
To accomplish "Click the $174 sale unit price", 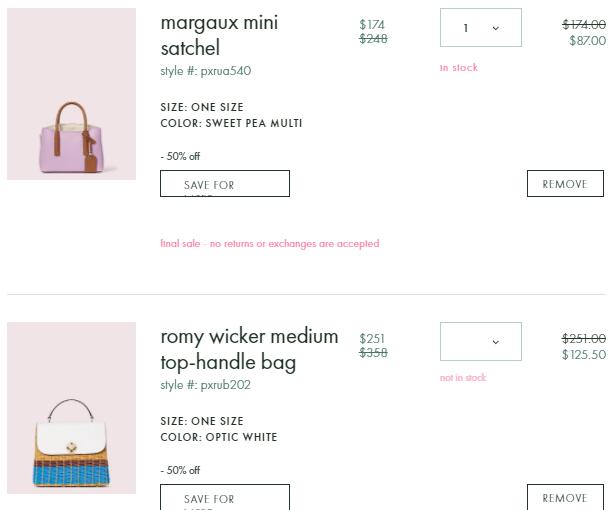I will tap(372, 25).
